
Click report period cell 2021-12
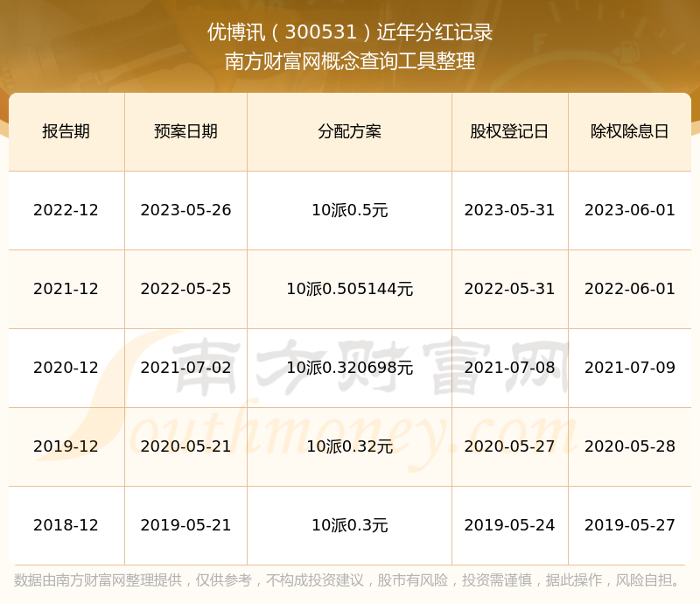click(x=66, y=289)
